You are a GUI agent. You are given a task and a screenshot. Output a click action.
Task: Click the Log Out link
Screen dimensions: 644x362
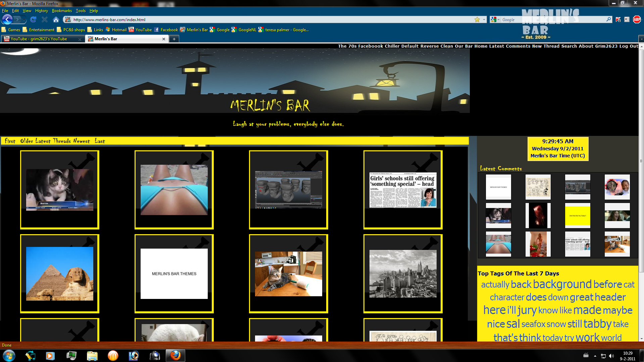pos(629,46)
